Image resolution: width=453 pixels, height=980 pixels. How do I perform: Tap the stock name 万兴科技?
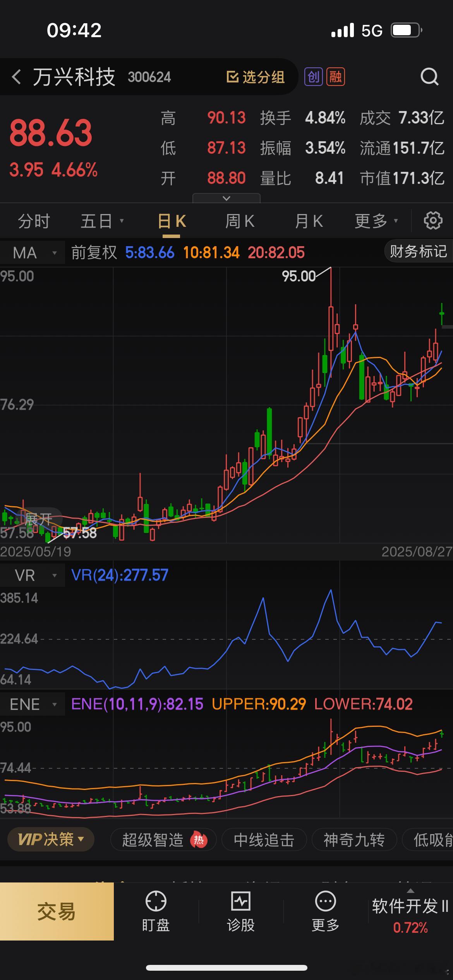click(74, 77)
